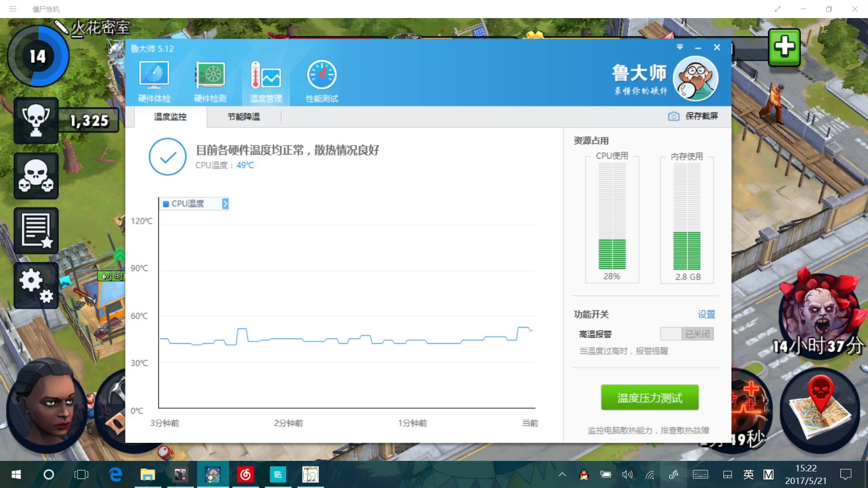
Task: Open the network Wi-Fi tray icon
Action: tap(650, 474)
